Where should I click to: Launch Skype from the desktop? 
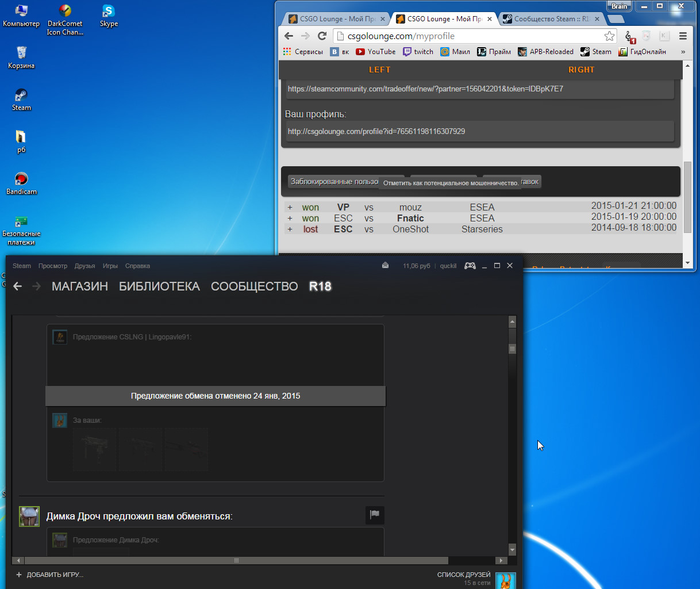click(109, 16)
